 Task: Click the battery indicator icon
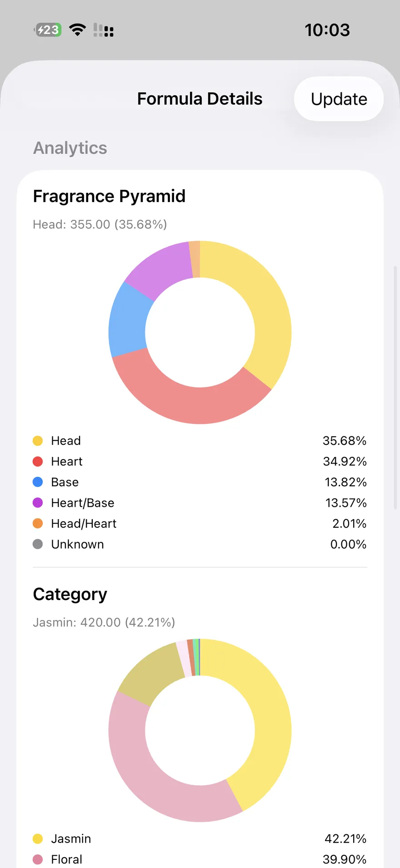pos(48,30)
